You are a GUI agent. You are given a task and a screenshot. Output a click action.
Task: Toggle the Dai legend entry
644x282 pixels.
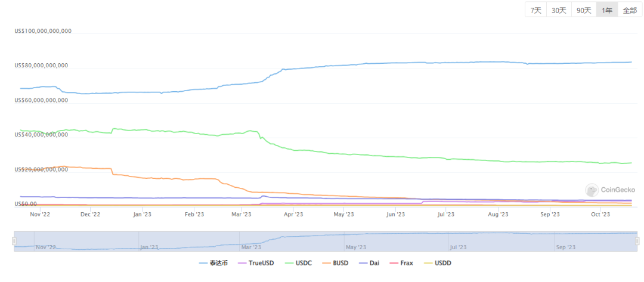click(x=370, y=263)
